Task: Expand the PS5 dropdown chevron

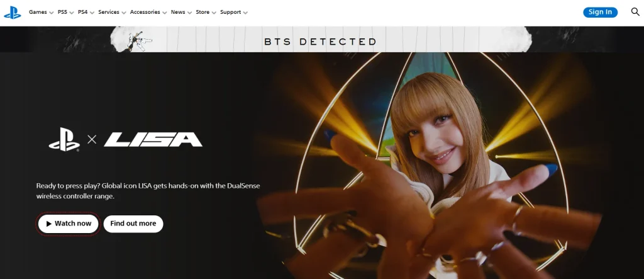Action: click(x=72, y=13)
